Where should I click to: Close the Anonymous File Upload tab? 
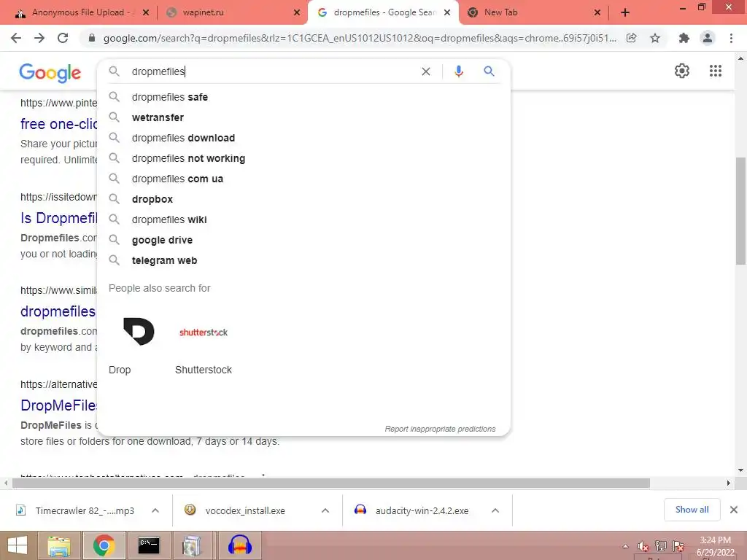pos(146,13)
